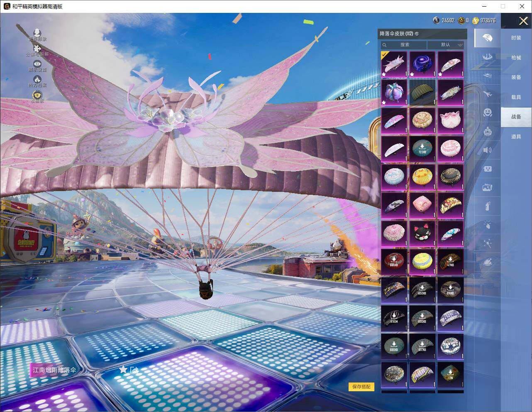Select the equipped pink butterfly parachute thumbnail
Viewport: 532px width, 412px height.
[394, 64]
